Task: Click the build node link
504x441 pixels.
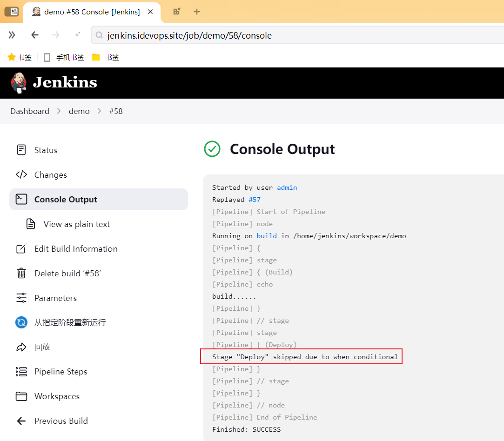Action: (267, 236)
